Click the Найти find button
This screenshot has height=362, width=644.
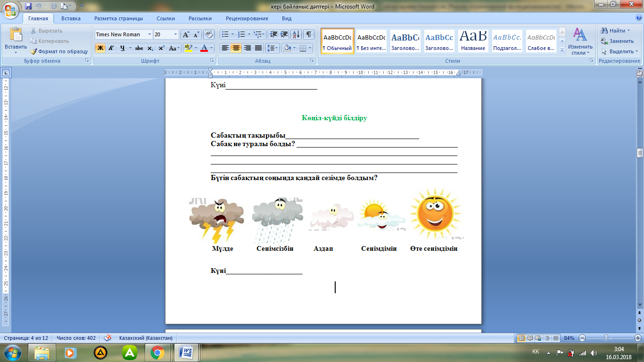click(x=615, y=31)
